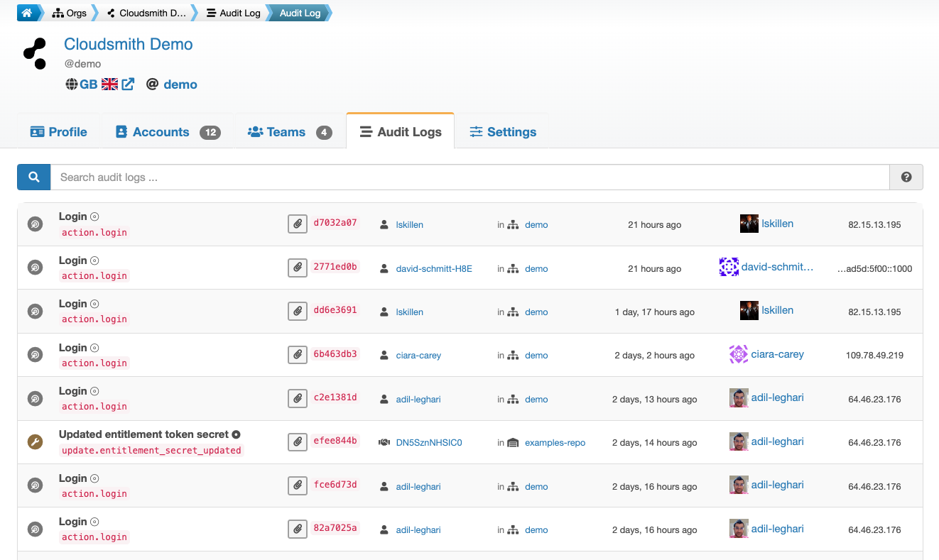Image resolution: width=939 pixels, height=560 pixels.
Task: Open the examples-repo repository link
Action: coord(555,443)
